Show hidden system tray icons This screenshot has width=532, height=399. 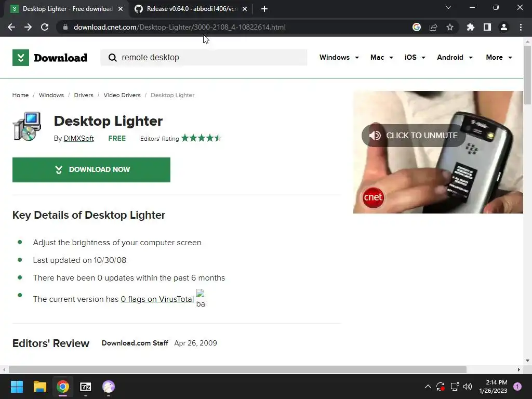point(428,387)
